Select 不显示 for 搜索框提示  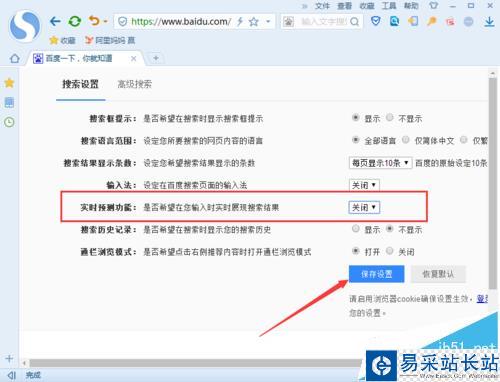tap(389, 118)
